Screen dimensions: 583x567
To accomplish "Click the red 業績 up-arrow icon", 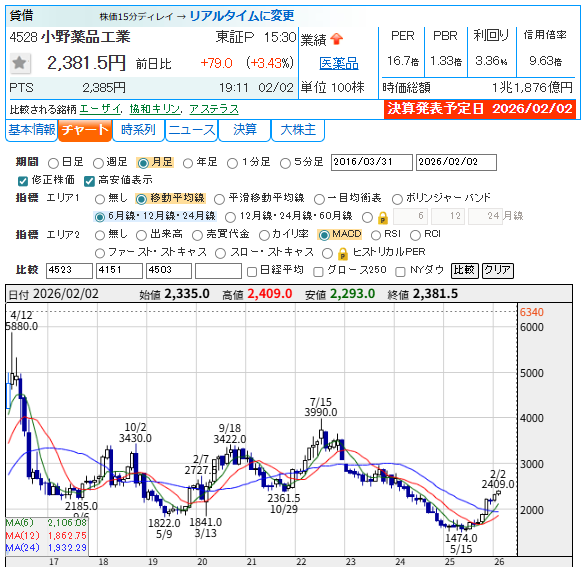I will click(336, 39).
